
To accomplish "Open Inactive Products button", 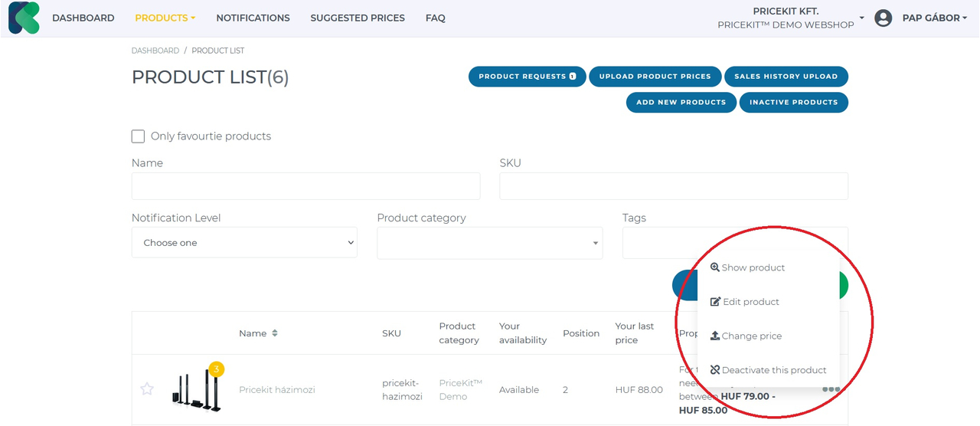I will coord(794,102).
